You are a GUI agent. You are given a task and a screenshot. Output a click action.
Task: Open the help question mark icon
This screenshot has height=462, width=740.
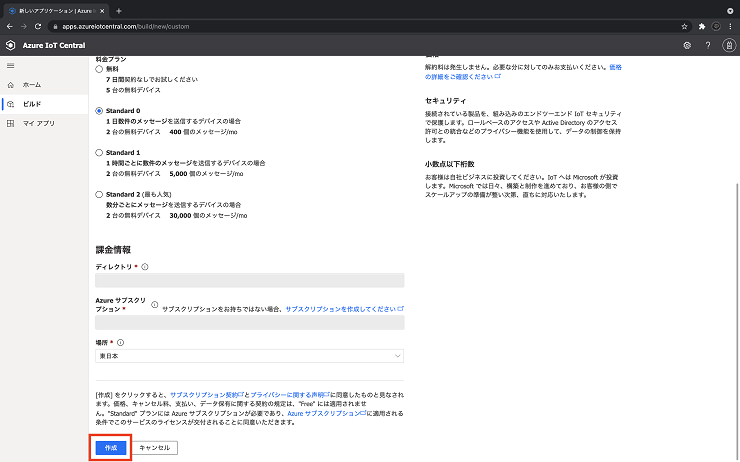[x=708, y=45]
